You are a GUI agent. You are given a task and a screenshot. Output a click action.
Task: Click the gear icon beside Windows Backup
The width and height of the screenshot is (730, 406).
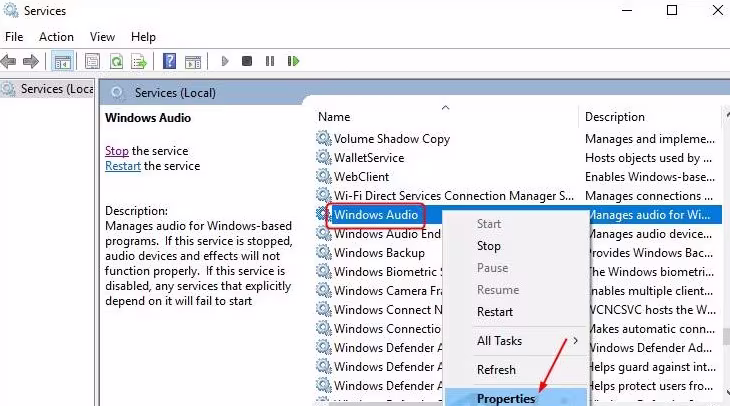323,252
